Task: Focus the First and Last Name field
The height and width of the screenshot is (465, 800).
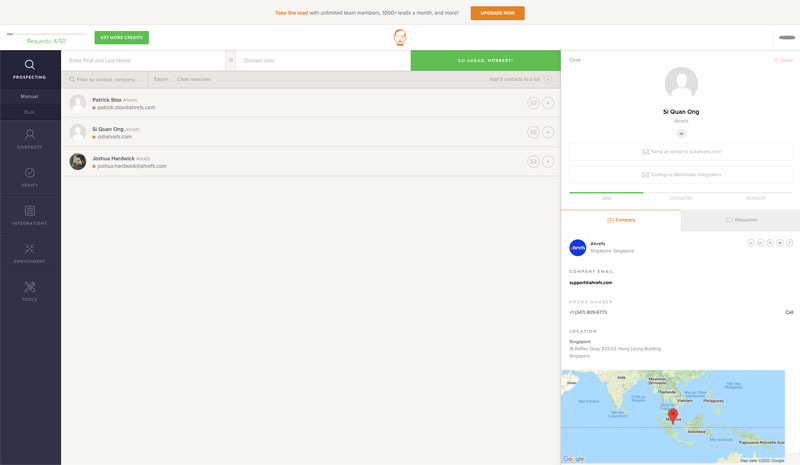Action: [x=143, y=60]
